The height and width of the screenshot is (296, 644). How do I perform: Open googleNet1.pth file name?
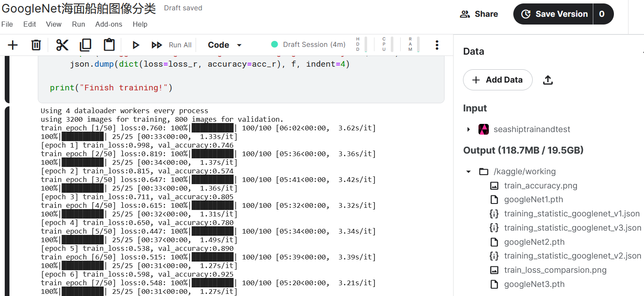534,200
